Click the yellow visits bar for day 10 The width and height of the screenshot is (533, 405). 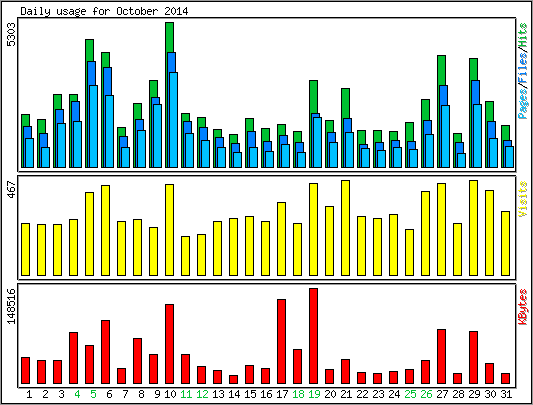(170, 230)
